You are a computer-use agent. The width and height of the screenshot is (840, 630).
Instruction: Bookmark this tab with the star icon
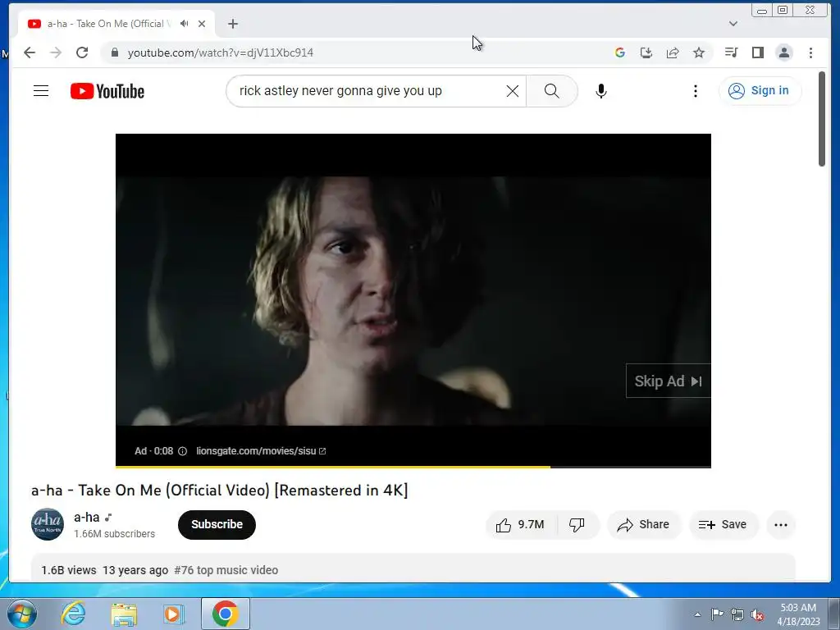[x=699, y=52]
